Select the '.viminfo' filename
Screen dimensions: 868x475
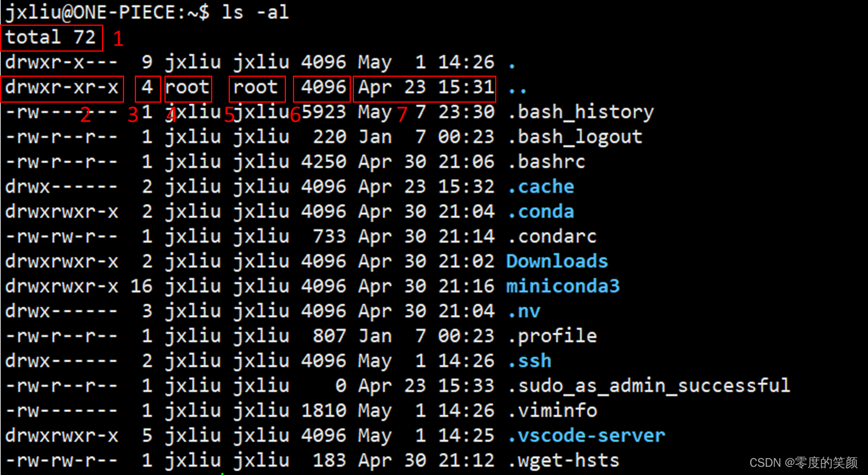point(552,411)
